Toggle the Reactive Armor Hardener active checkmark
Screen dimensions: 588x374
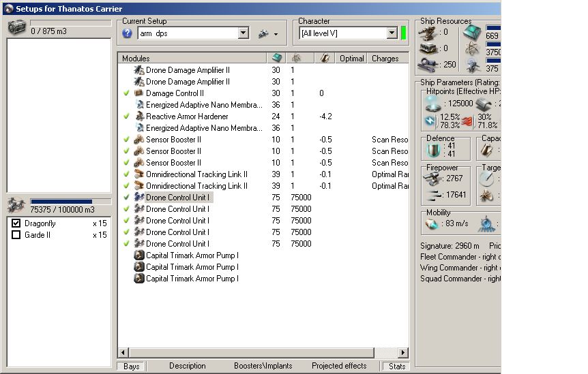pyautogui.click(x=126, y=116)
